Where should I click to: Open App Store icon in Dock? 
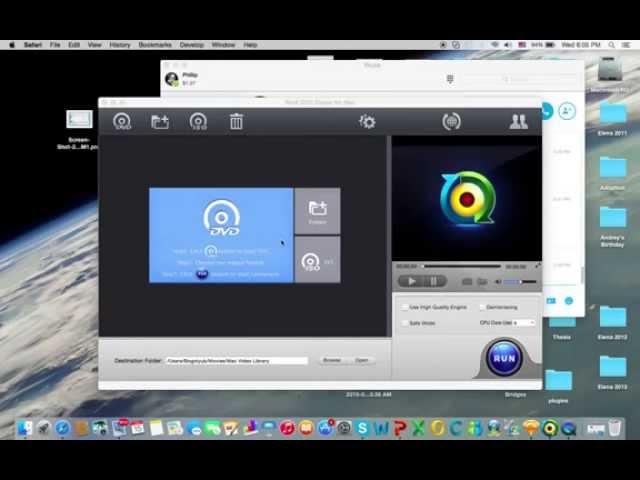coord(325,428)
